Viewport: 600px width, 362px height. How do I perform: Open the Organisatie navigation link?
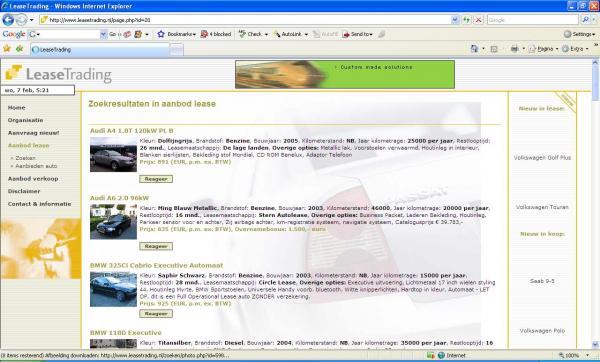25,120
